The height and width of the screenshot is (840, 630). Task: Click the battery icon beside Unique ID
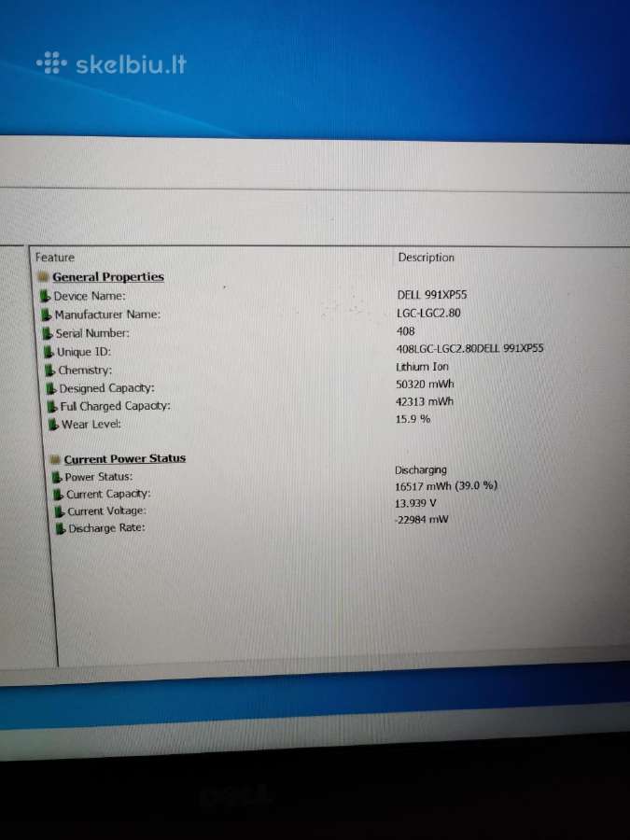(x=49, y=352)
